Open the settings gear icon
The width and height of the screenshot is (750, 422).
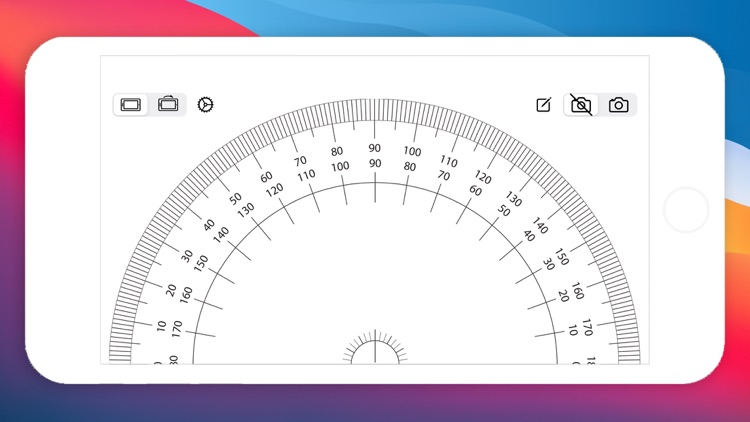(x=205, y=104)
